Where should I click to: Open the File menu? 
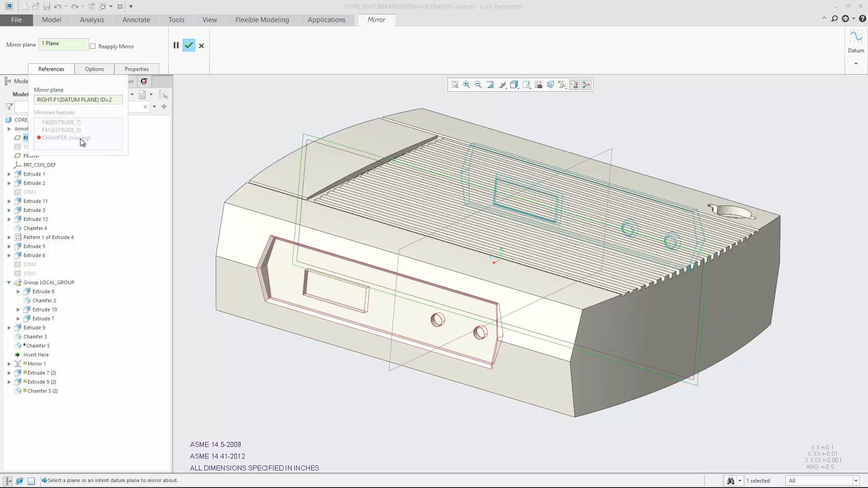tap(16, 20)
